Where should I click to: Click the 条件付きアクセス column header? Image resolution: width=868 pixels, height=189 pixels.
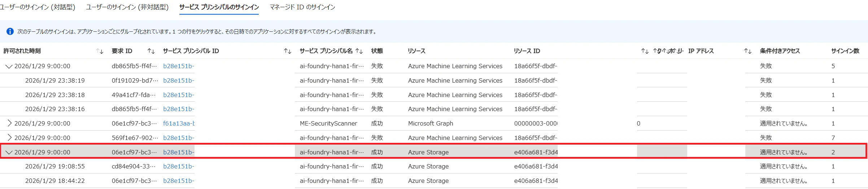coord(780,51)
